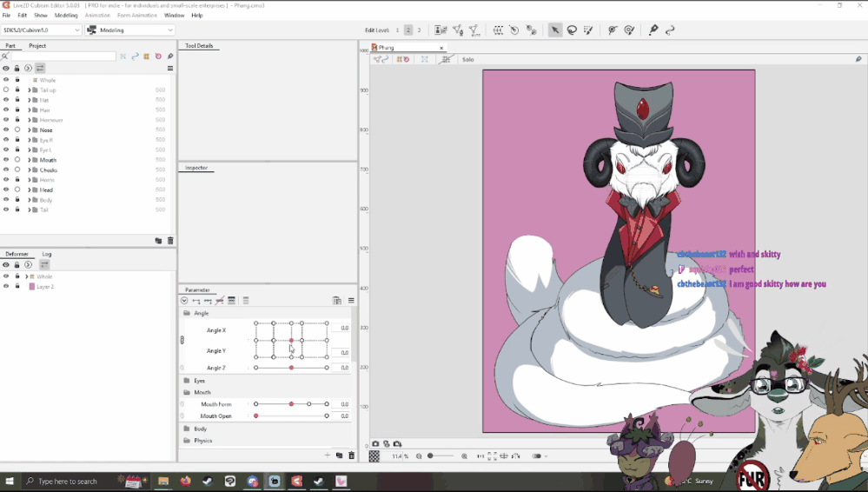Open the Window menu
This screenshot has height=492, width=868.
coord(174,16)
